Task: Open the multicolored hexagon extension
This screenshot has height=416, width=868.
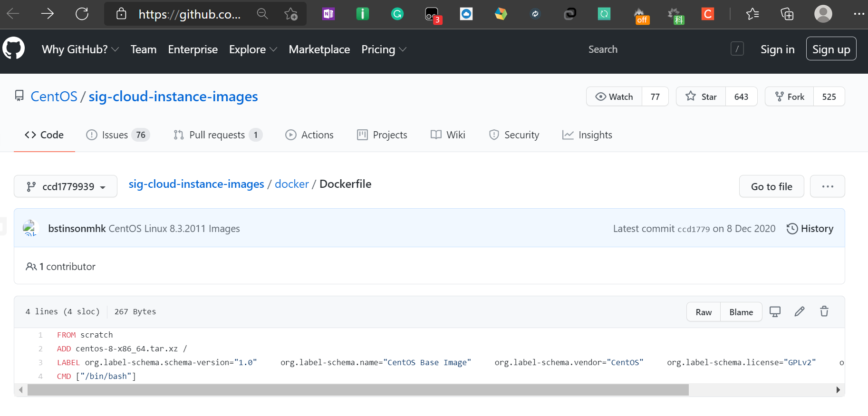Action: tap(501, 14)
